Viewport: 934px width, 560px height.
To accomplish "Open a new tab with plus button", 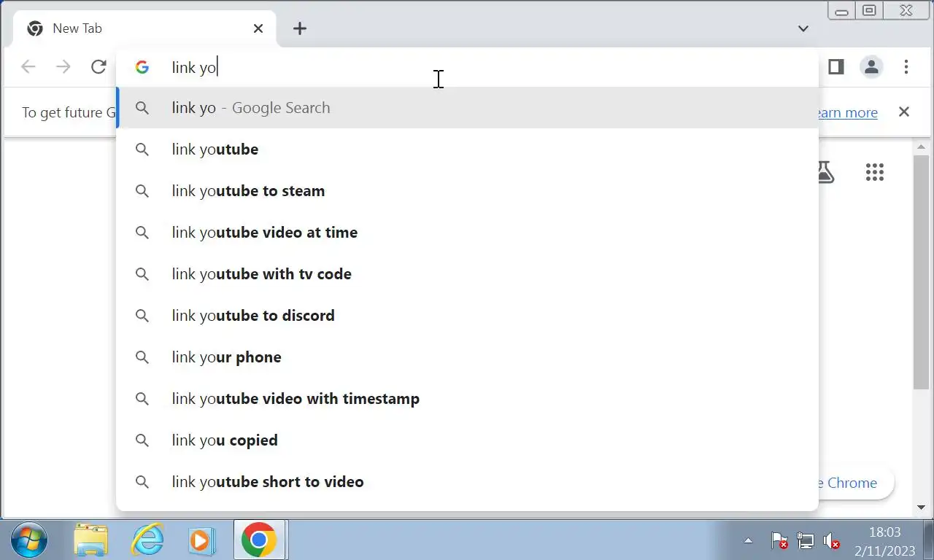I will (300, 28).
